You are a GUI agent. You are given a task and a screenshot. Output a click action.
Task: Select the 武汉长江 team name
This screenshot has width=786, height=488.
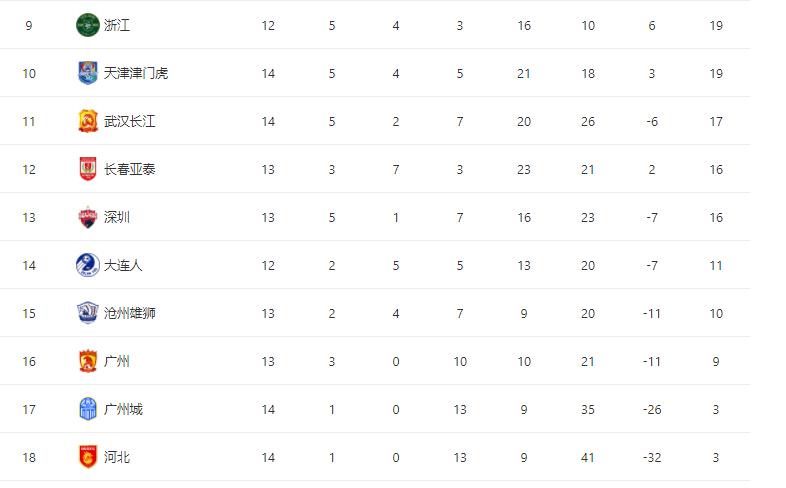pyautogui.click(x=130, y=121)
